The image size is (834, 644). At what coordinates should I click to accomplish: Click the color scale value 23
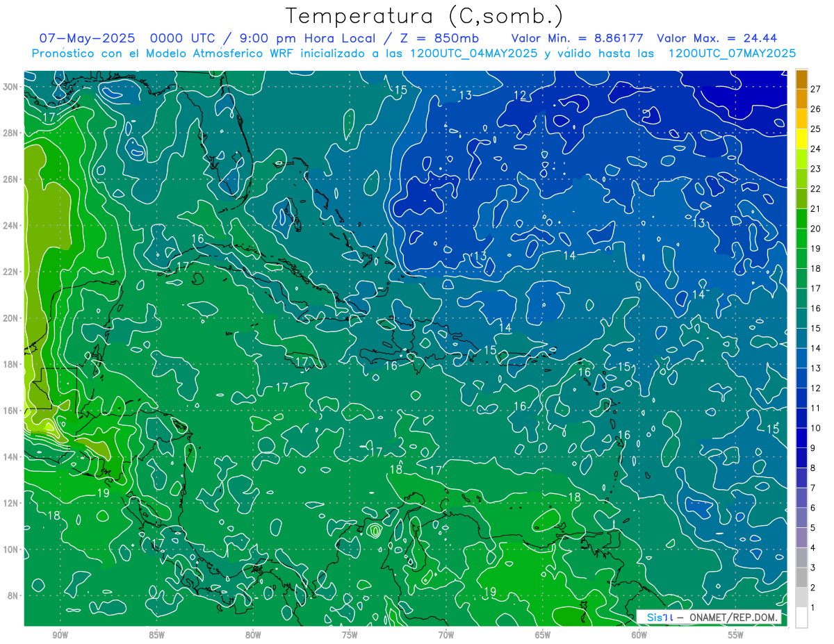(816, 168)
